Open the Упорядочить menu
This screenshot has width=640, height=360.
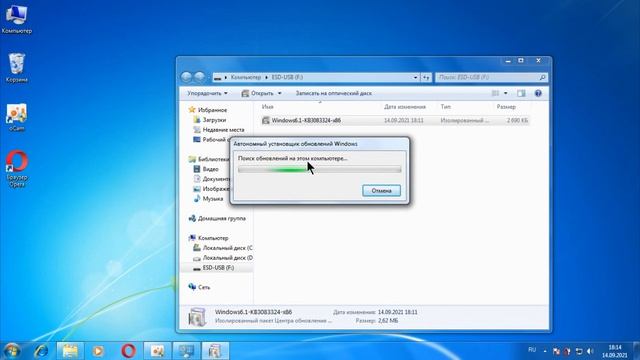point(207,93)
